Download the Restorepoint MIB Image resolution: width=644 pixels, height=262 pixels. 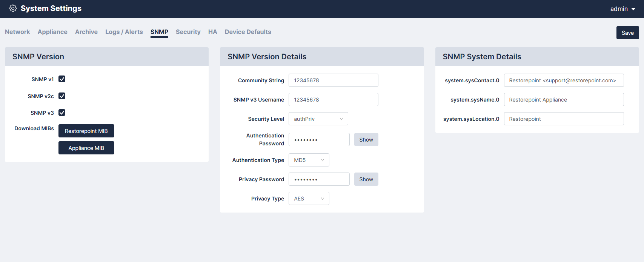tap(86, 131)
